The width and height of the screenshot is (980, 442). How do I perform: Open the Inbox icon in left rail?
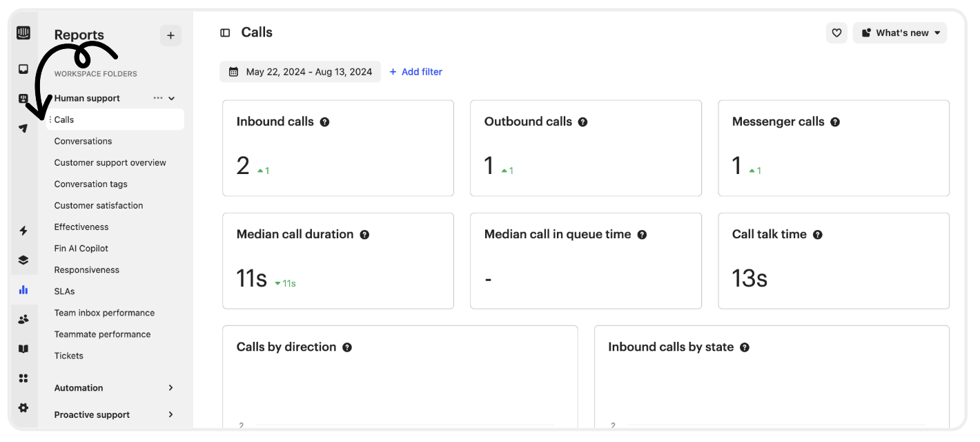(23, 69)
